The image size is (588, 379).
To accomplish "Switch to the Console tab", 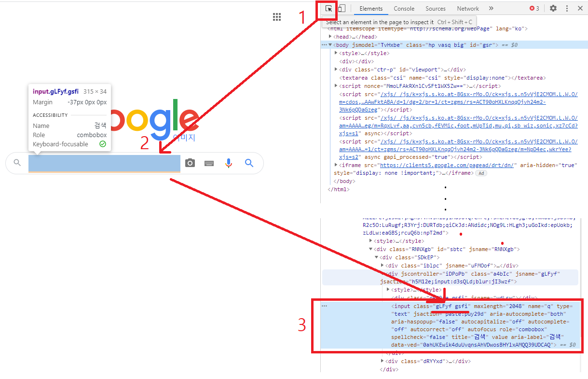I will pos(404,9).
